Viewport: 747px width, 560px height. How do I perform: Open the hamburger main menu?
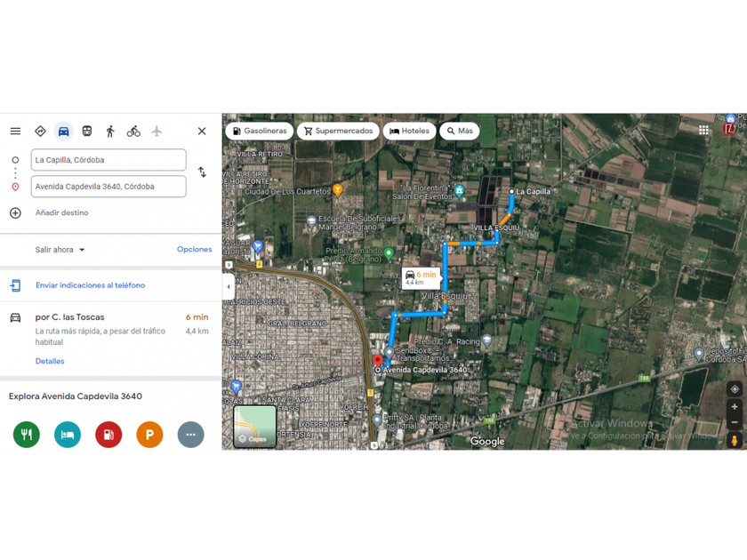(x=15, y=131)
